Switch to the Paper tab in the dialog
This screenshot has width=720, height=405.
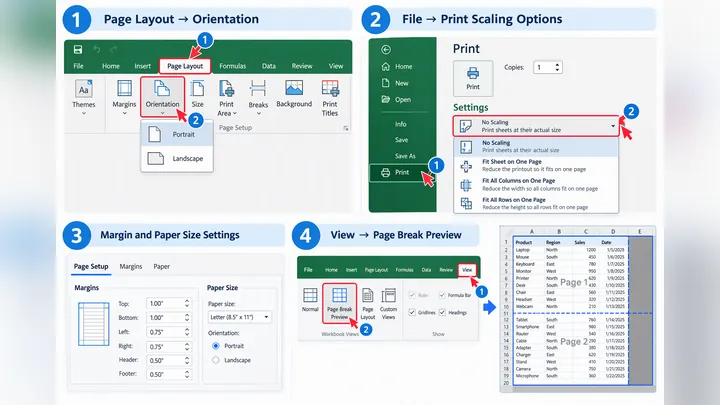162,266
